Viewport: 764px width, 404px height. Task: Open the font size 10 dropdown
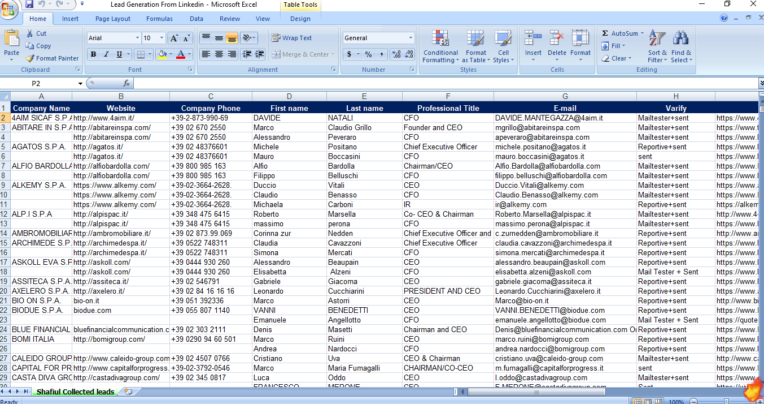point(162,38)
